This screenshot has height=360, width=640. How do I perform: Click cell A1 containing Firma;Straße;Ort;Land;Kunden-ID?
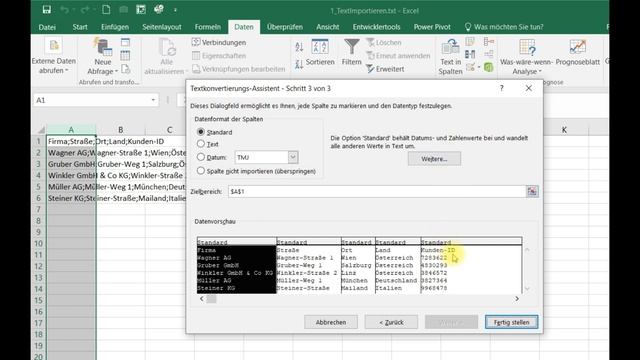point(71,141)
